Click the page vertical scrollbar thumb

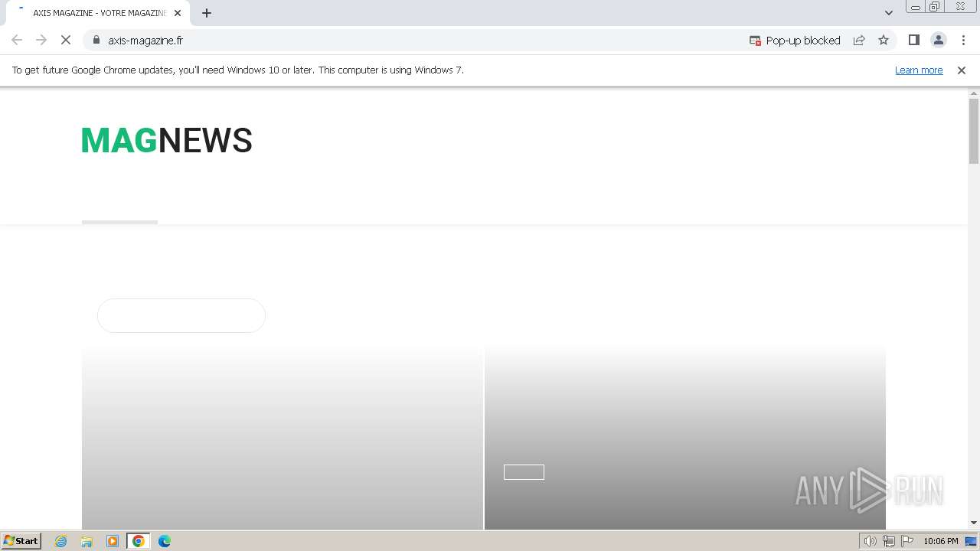click(974, 131)
